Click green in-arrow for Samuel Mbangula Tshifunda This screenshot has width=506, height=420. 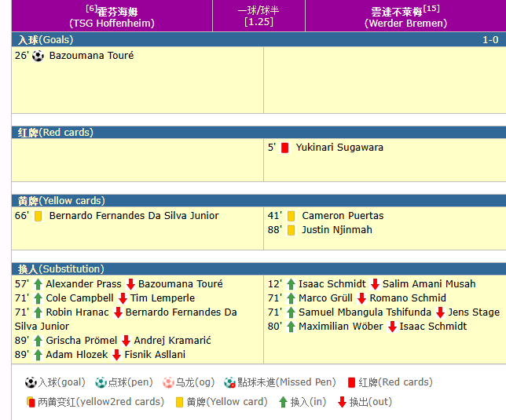[291, 312]
